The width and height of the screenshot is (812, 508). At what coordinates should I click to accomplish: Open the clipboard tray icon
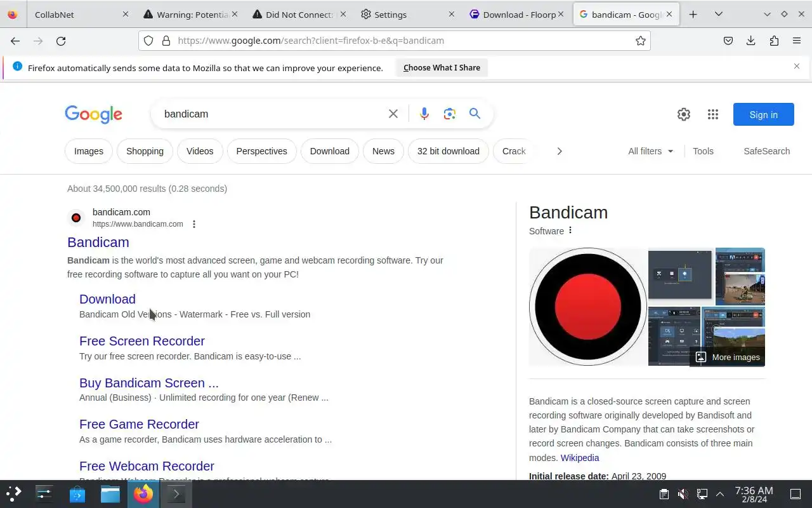coord(664,494)
